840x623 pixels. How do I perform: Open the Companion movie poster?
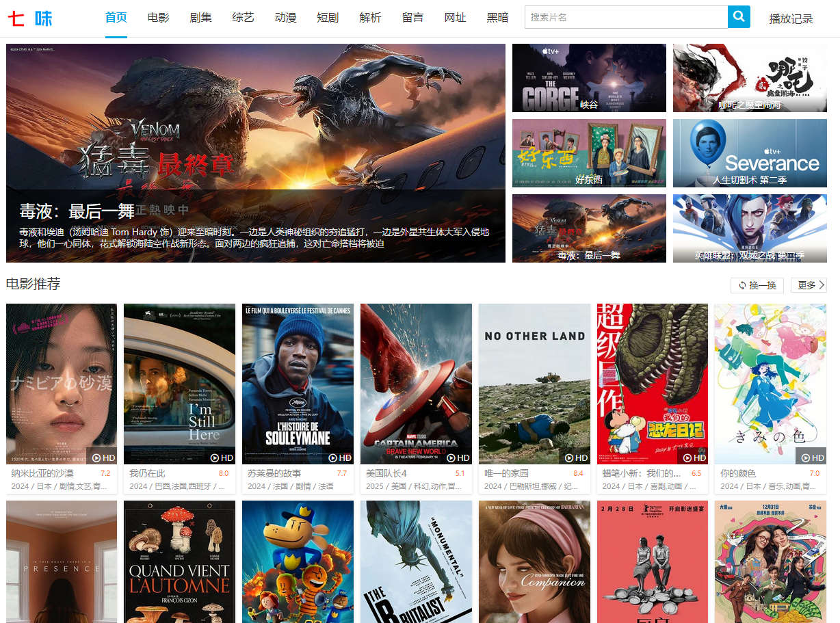point(534,561)
